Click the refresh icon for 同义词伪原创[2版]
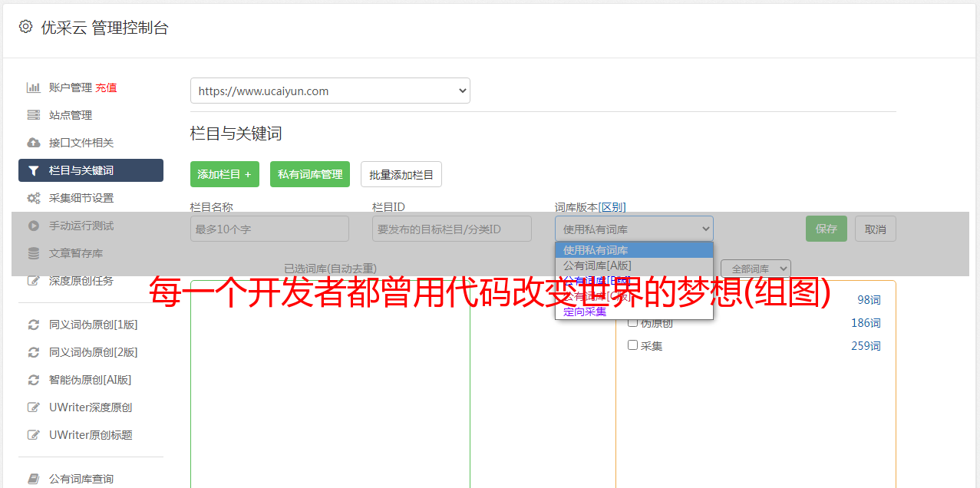The width and height of the screenshot is (980, 488). [x=33, y=352]
